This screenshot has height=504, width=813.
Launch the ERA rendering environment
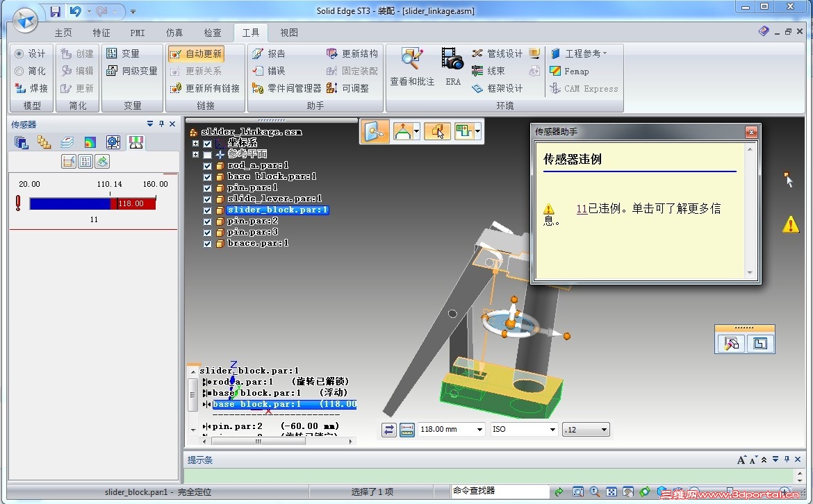(x=452, y=67)
